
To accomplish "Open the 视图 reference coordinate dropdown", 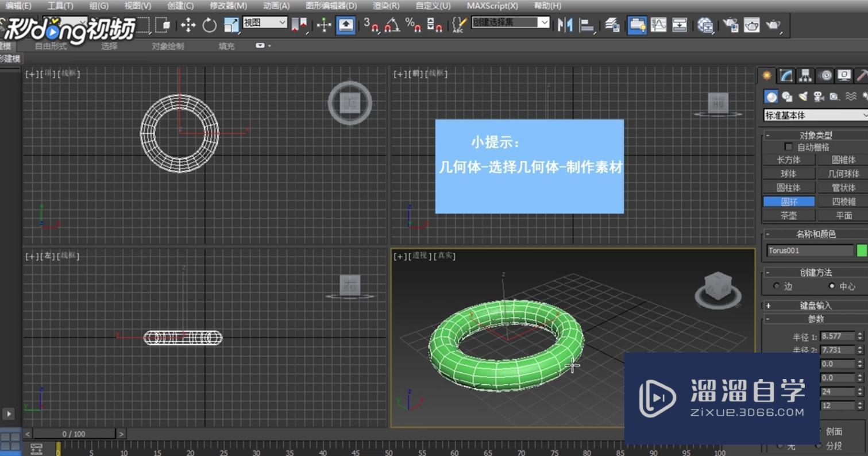I will tap(265, 22).
